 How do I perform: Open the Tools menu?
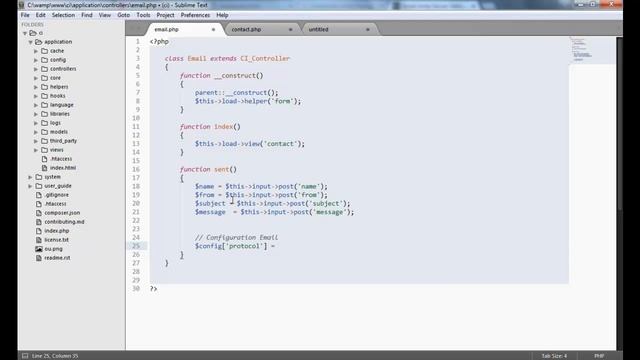point(143,15)
